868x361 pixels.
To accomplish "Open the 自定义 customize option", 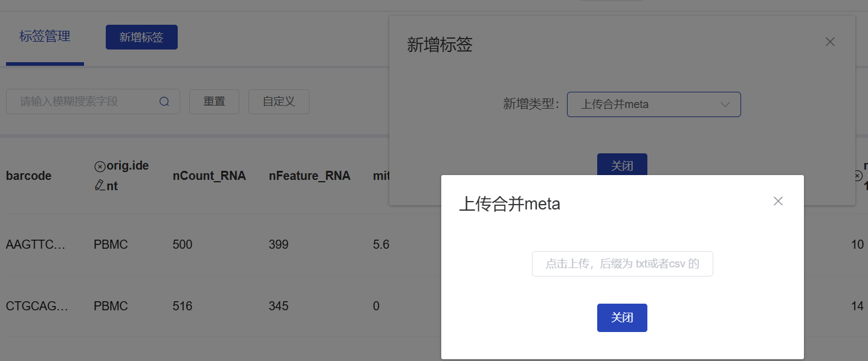I will click(279, 101).
